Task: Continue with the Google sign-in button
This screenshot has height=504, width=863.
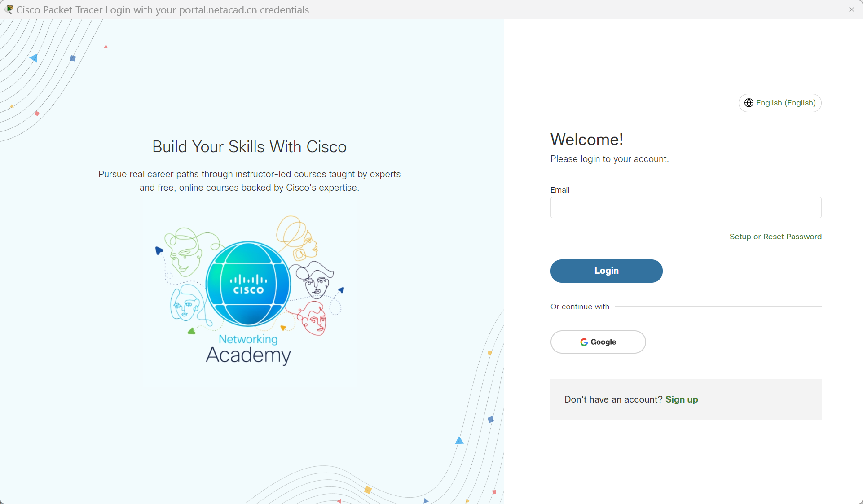Action: (x=598, y=342)
